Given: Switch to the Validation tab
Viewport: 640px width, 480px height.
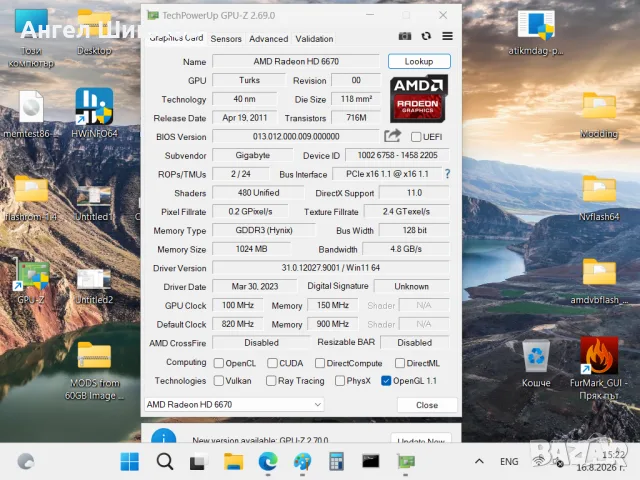Looking at the screenshot, I should point(314,39).
